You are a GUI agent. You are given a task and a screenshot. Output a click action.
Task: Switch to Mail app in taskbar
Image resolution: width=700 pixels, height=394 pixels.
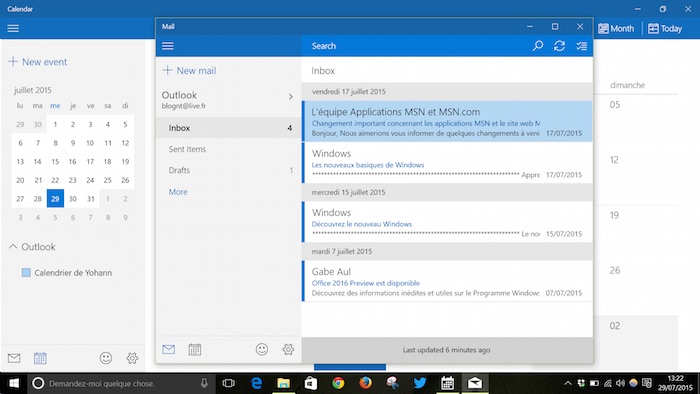pyautogui.click(x=475, y=383)
